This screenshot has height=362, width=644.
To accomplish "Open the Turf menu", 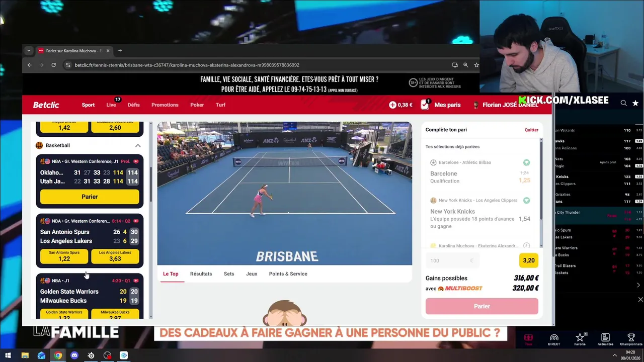I will [x=220, y=105].
